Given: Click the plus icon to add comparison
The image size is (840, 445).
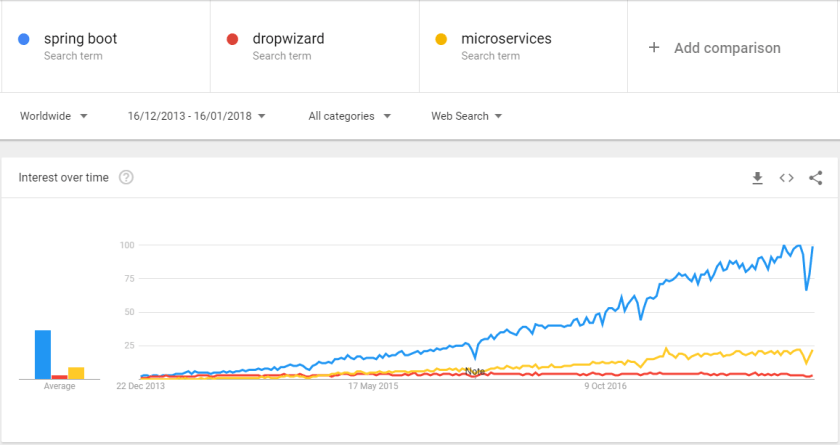Looking at the screenshot, I should (x=654, y=47).
